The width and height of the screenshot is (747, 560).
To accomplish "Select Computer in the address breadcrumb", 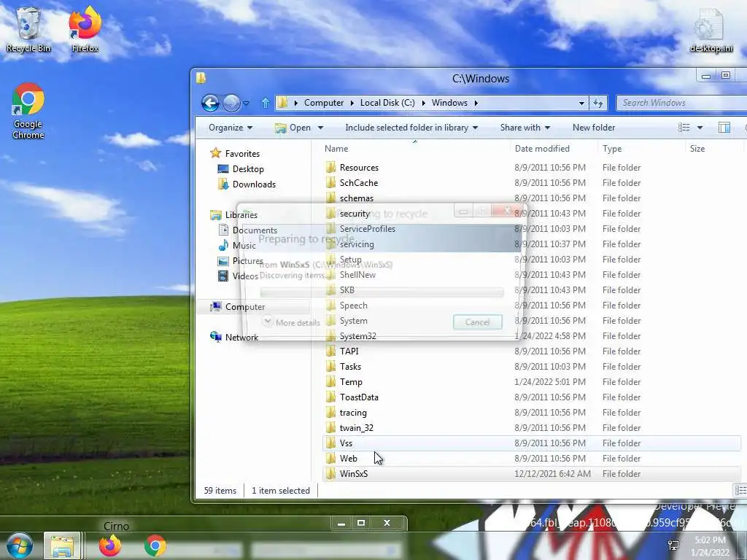I will point(324,103).
